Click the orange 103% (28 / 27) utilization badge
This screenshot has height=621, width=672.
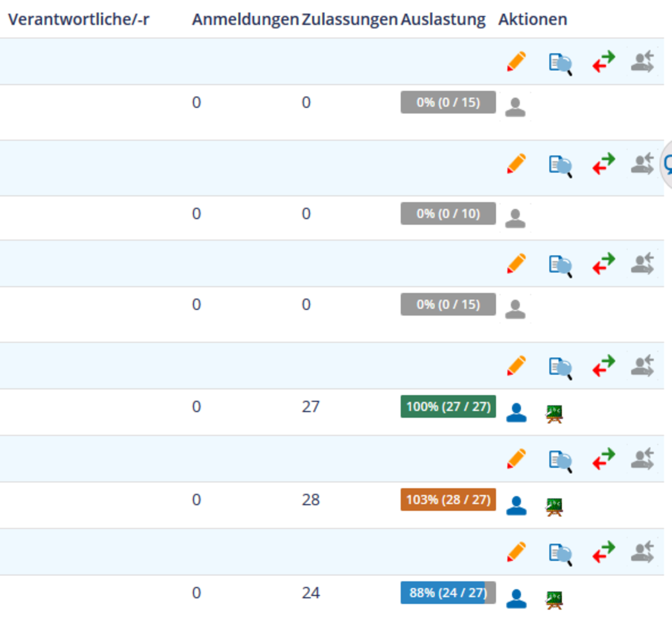pyautogui.click(x=448, y=499)
